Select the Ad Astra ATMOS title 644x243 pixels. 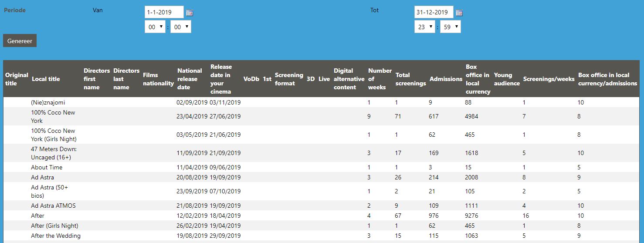click(x=53, y=206)
